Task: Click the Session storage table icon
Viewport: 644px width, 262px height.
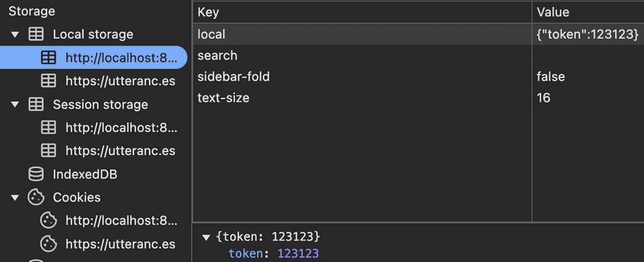Action: tap(36, 105)
